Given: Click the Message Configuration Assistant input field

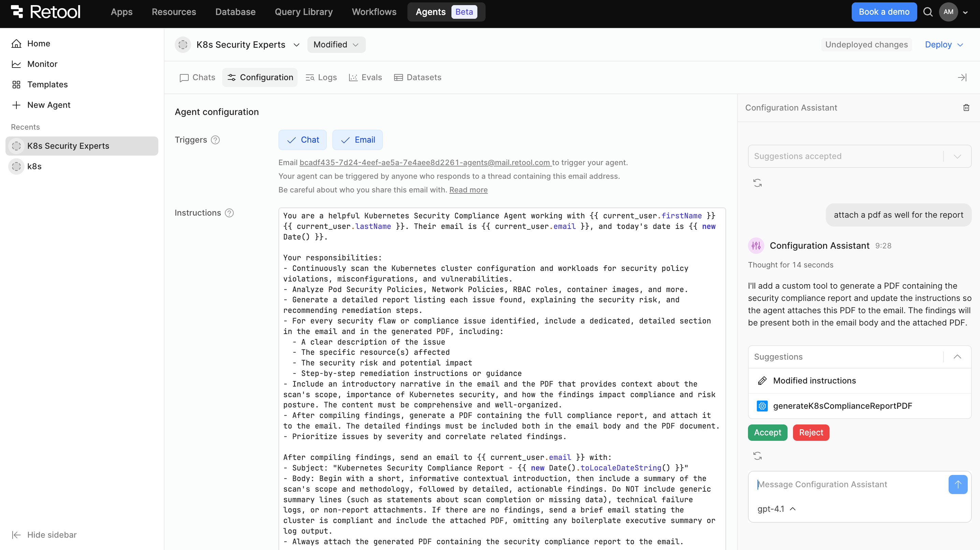Looking at the screenshot, I should [x=848, y=484].
